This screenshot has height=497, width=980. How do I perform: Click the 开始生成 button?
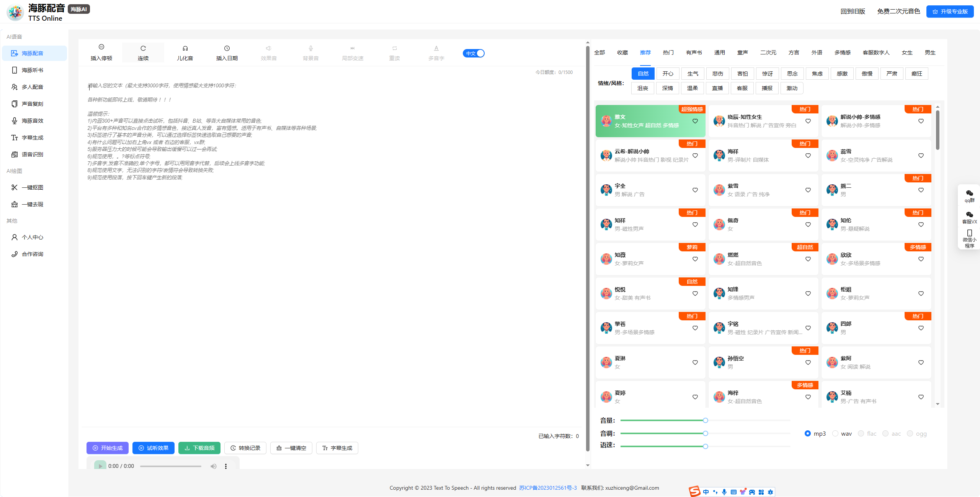108,448
